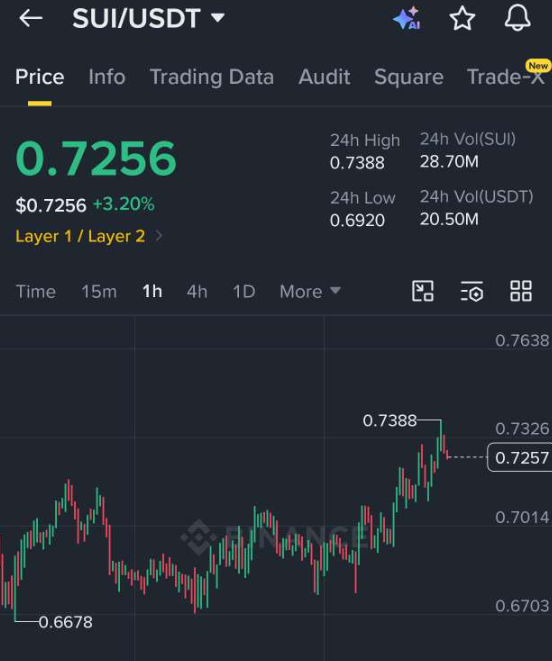Select the Time chart interval
This screenshot has height=661, width=552.
35,292
